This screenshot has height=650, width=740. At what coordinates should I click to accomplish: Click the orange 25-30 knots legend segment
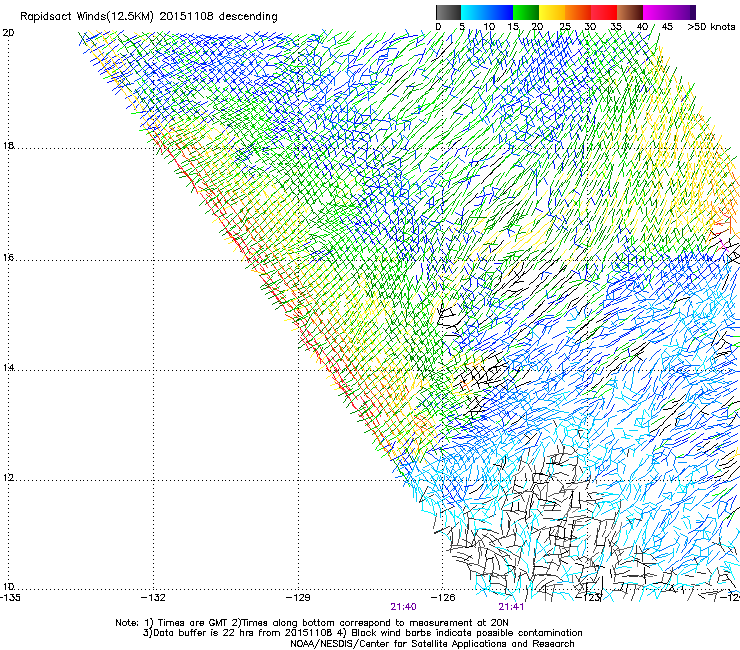578,12
